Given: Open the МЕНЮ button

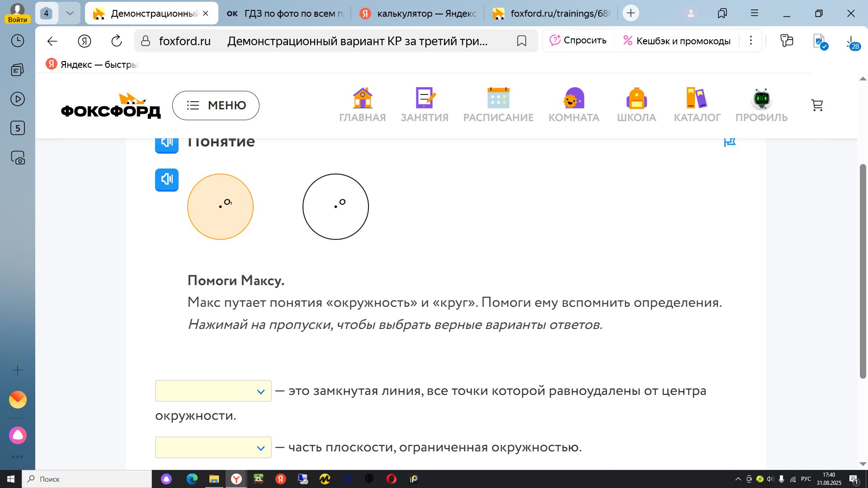Looking at the screenshot, I should click(216, 105).
